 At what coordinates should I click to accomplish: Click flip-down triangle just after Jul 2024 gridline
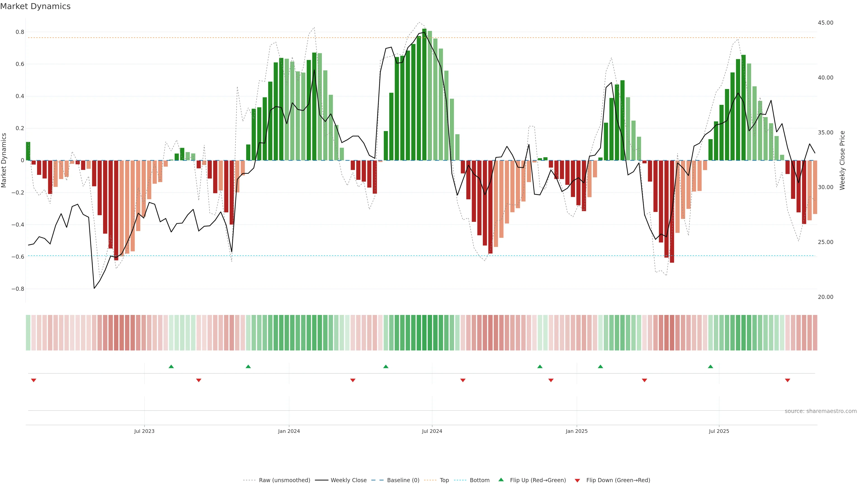pyautogui.click(x=463, y=380)
